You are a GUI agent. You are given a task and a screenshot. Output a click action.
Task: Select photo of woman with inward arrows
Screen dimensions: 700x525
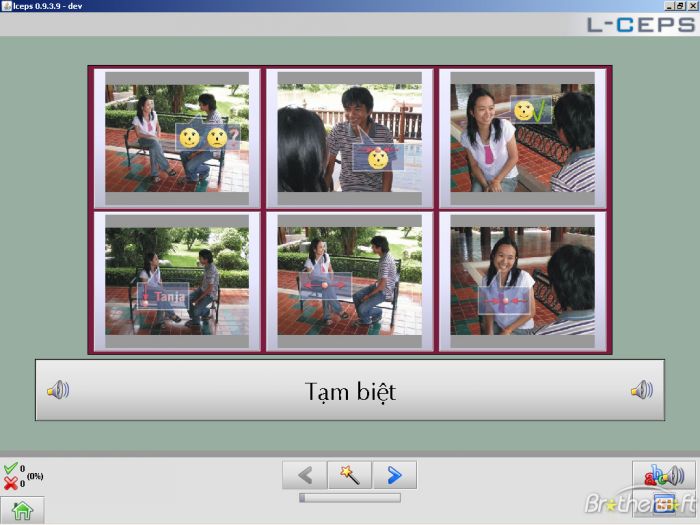pos(522,281)
